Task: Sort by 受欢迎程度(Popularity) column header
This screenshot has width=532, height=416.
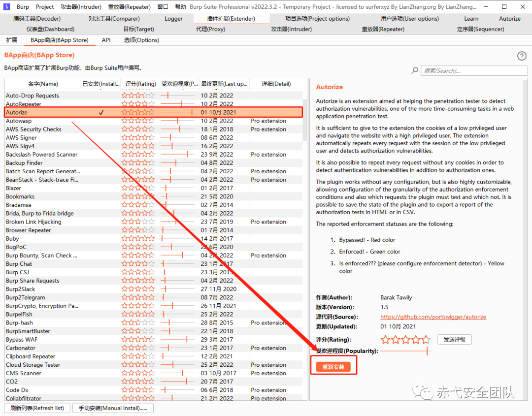Action: (179, 84)
